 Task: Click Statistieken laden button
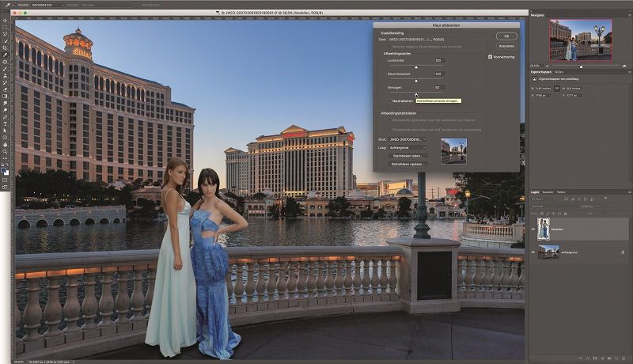[407, 156]
